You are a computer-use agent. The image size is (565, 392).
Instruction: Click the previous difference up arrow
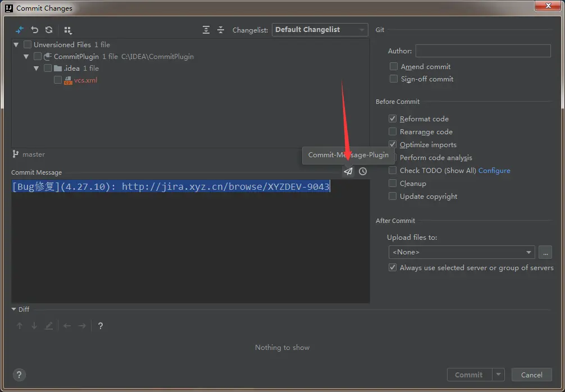click(x=20, y=326)
